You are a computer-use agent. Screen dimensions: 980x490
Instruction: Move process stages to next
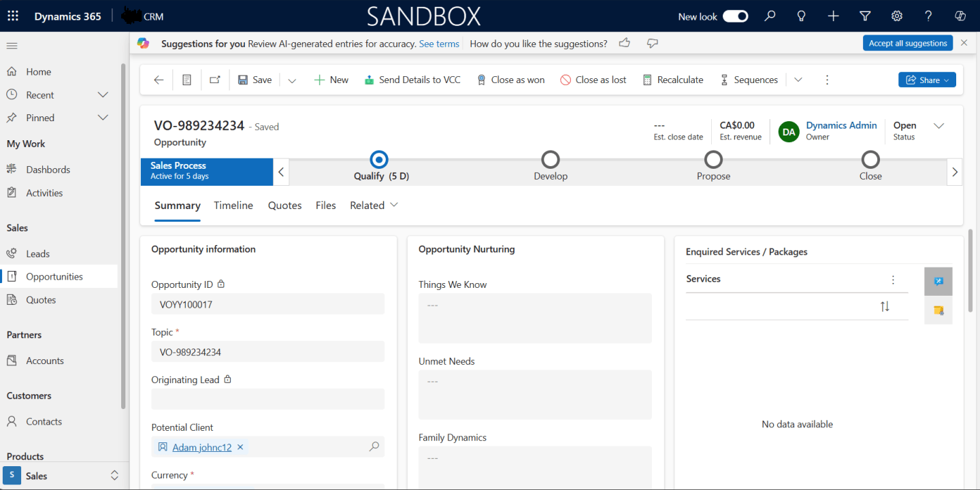[955, 172]
